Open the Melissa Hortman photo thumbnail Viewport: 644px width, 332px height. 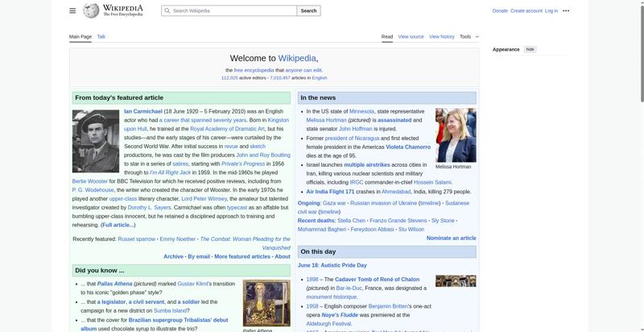(456, 135)
